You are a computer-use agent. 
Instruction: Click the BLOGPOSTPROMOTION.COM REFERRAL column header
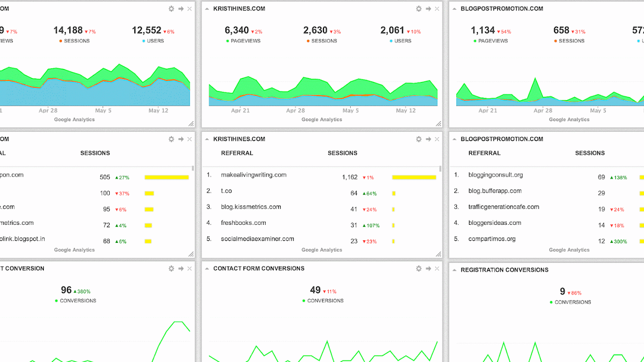[x=485, y=153]
